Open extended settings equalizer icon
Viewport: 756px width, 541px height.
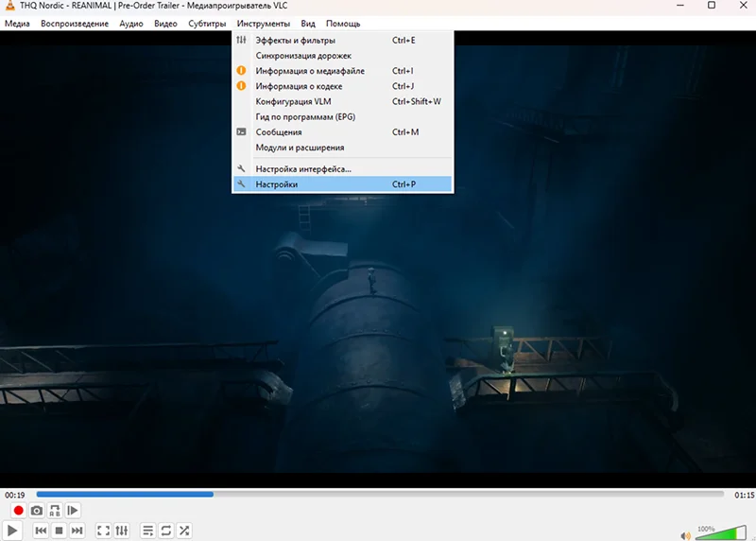[122, 531]
